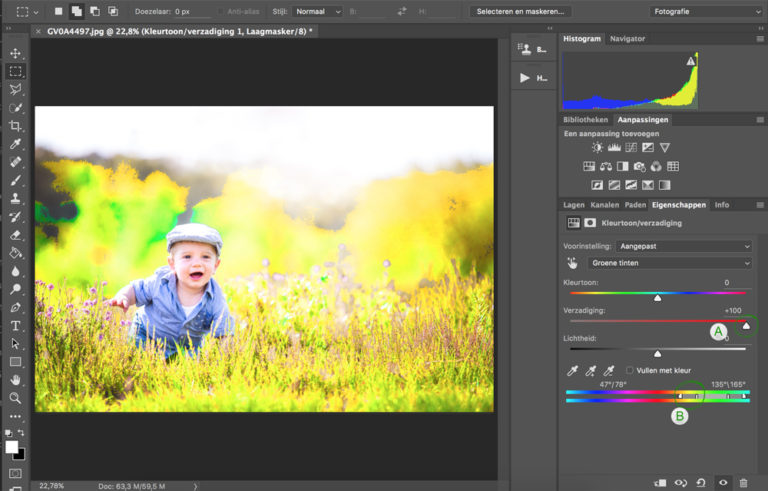Image resolution: width=768 pixels, height=491 pixels.
Task: Select the Type tool
Action: click(16, 326)
